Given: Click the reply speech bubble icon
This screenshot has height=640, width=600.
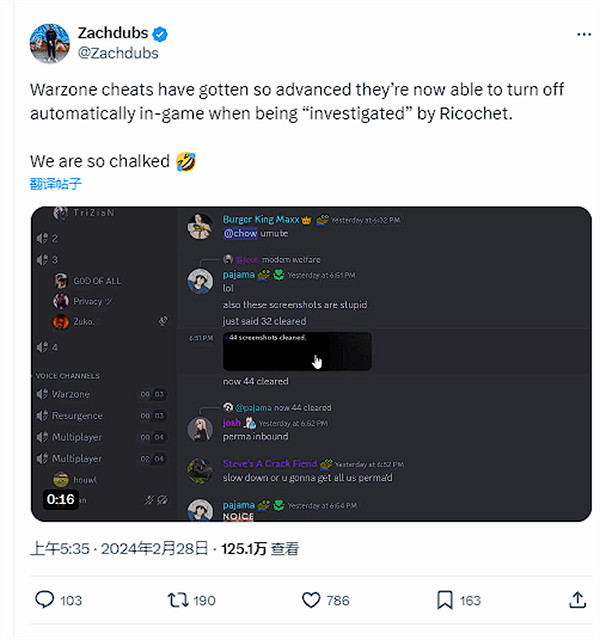Looking at the screenshot, I should tap(44, 600).
